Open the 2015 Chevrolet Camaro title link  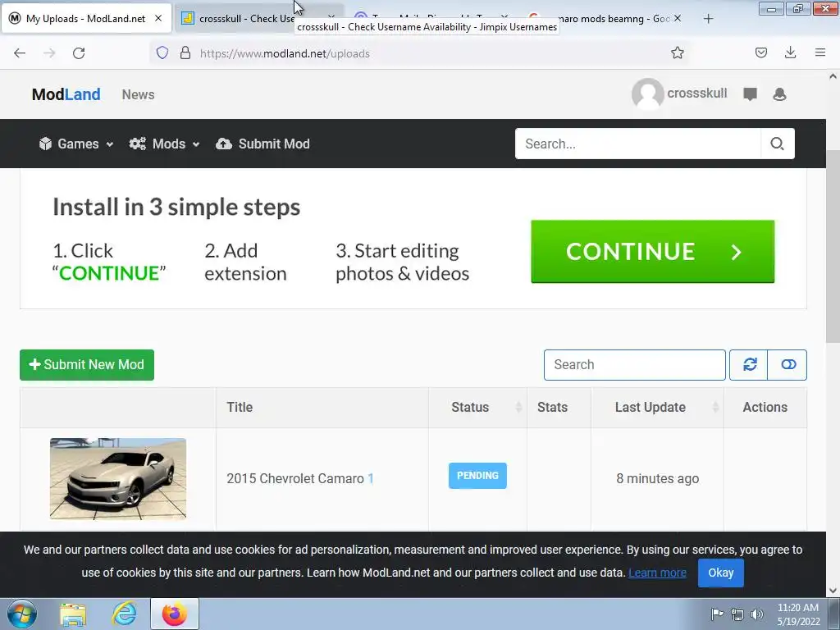295,478
